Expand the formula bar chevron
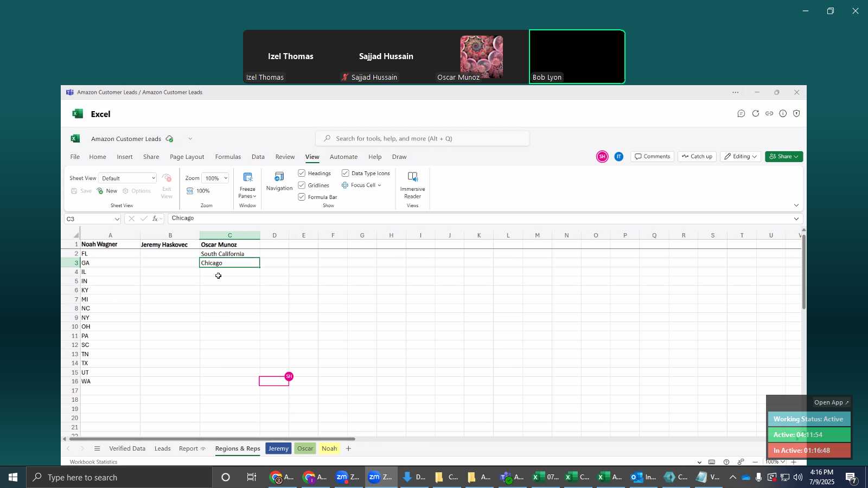The height and width of the screenshot is (488, 868). pyautogui.click(x=796, y=219)
